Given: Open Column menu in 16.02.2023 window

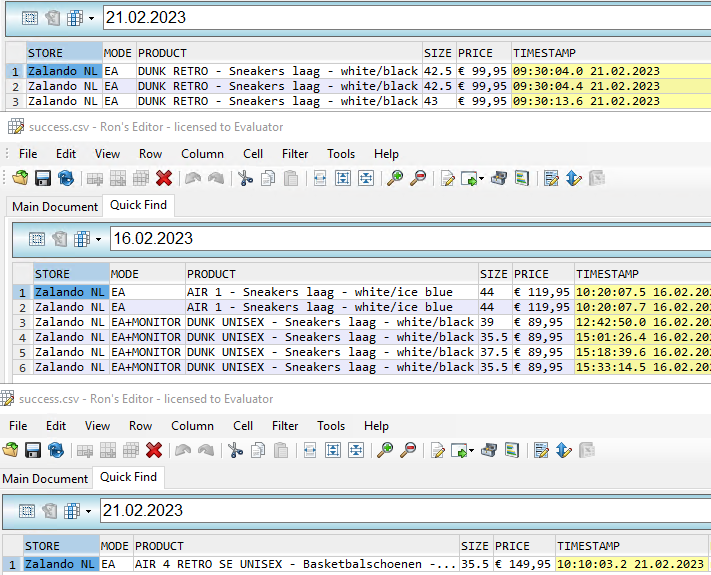Looking at the screenshot, I should [x=202, y=154].
